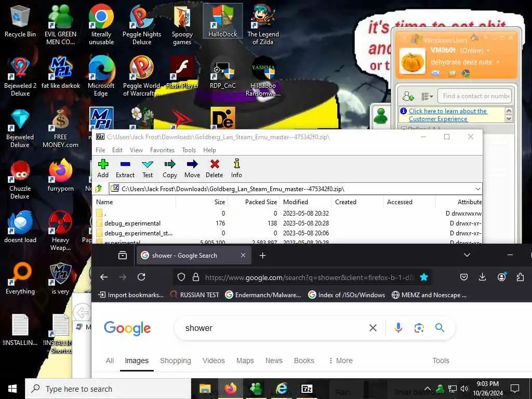Image resolution: width=532 pixels, height=399 pixels.
Task: Switch to the Videos results tab
Action: (214, 361)
